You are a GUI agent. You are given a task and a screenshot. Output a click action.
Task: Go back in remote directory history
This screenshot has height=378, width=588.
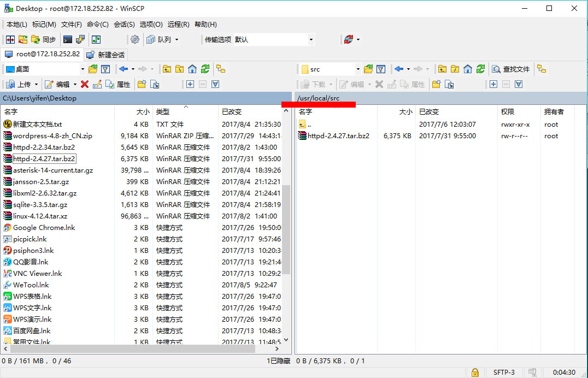[x=399, y=69]
